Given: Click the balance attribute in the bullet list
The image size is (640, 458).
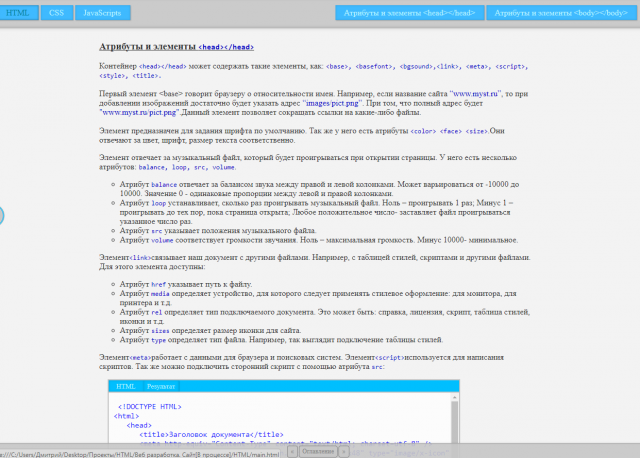Looking at the screenshot, I should coord(164,185).
